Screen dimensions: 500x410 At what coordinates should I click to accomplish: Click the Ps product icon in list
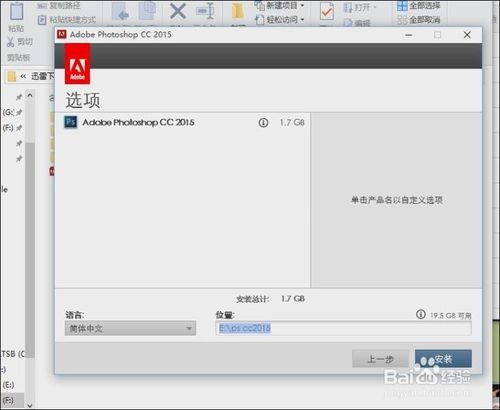coord(70,122)
